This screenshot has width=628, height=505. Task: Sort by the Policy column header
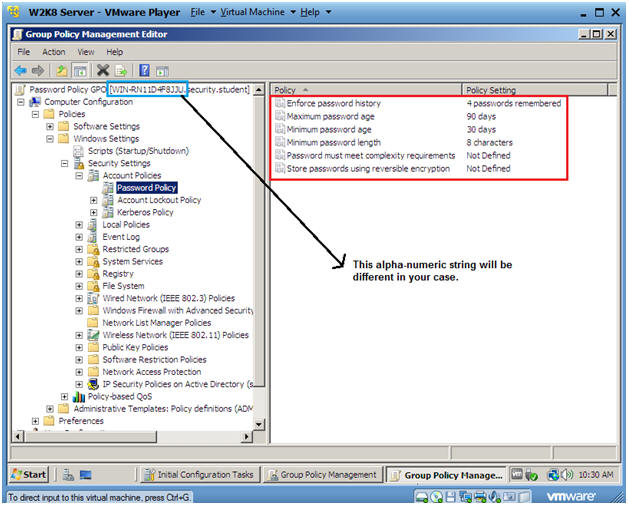(366, 90)
